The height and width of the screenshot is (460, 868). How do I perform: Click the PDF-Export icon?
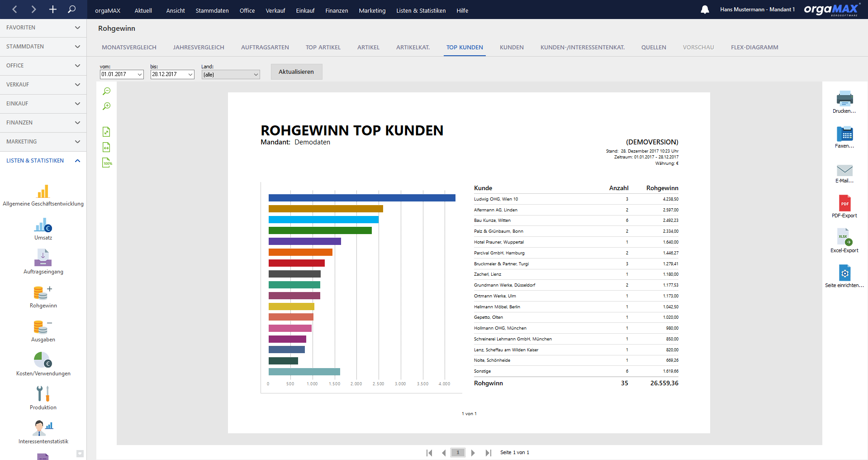click(844, 203)
